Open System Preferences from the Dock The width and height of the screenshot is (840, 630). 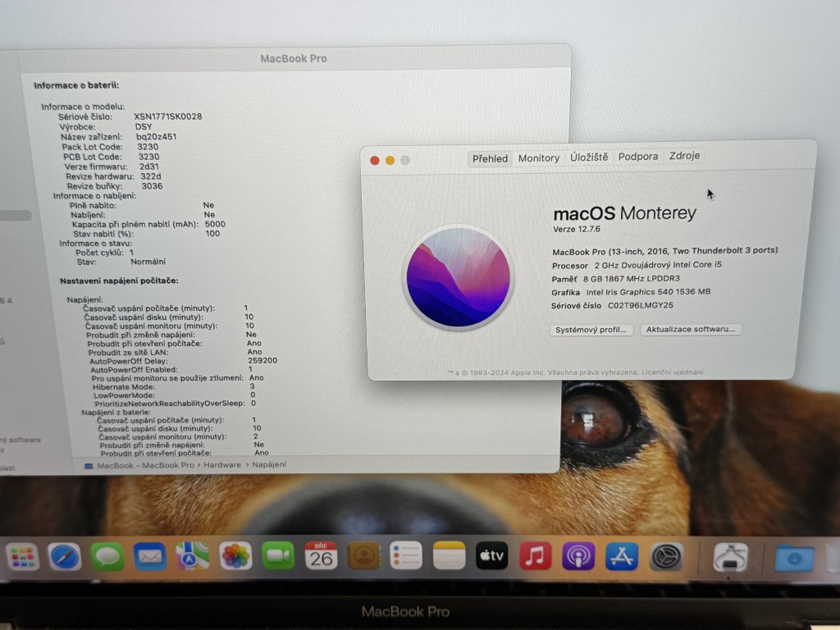[666, 557]
